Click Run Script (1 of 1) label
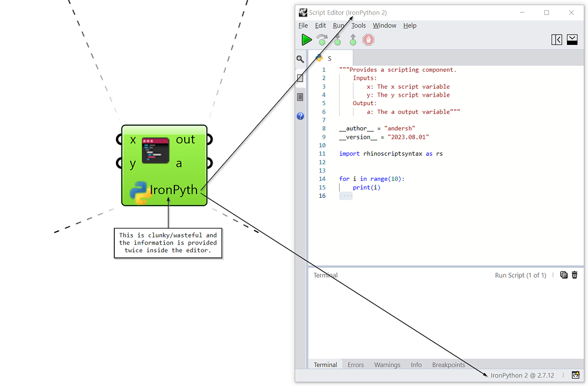This screenshot has width=588, height=387. 520,274
